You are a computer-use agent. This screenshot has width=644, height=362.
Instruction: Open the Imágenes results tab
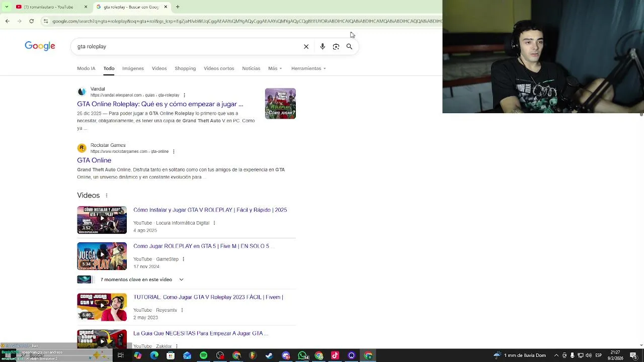(133, 68)
